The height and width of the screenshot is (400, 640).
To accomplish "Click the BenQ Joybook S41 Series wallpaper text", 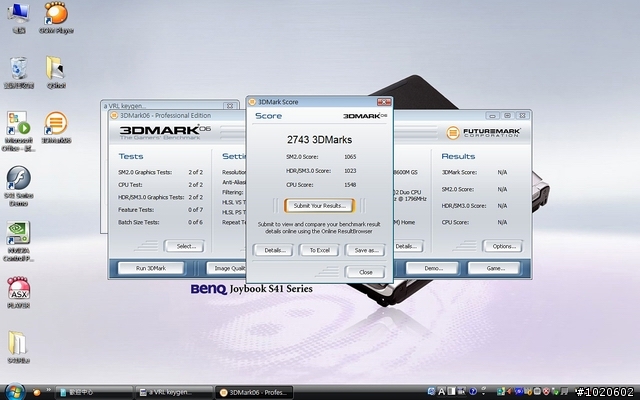I will point(251,289).
